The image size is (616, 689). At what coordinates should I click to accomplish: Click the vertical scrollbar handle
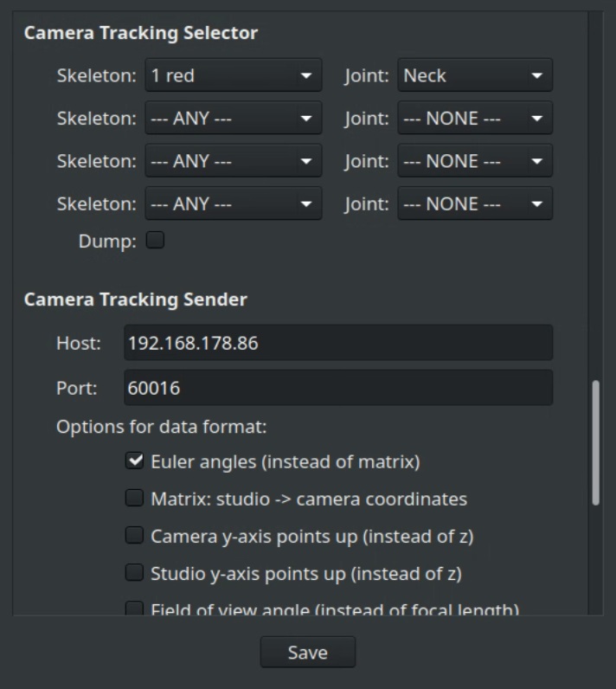pos(595,441)
